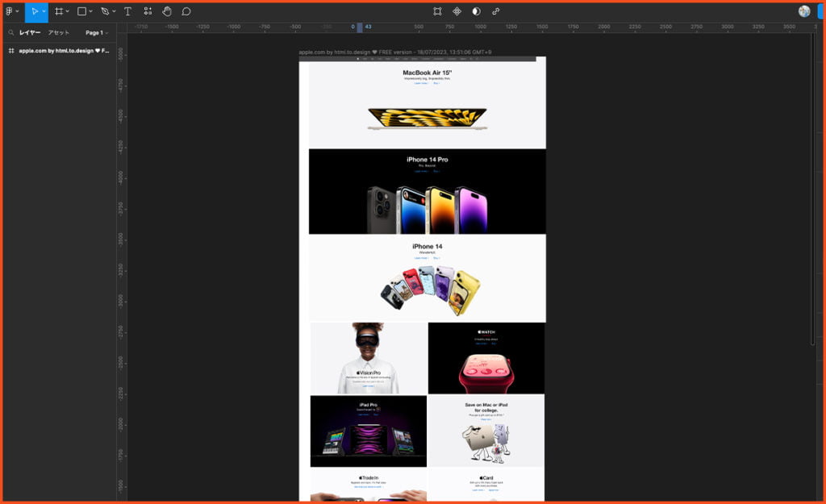
Task: Click the user avatar in the toolbar
Action: click(804, 11)
